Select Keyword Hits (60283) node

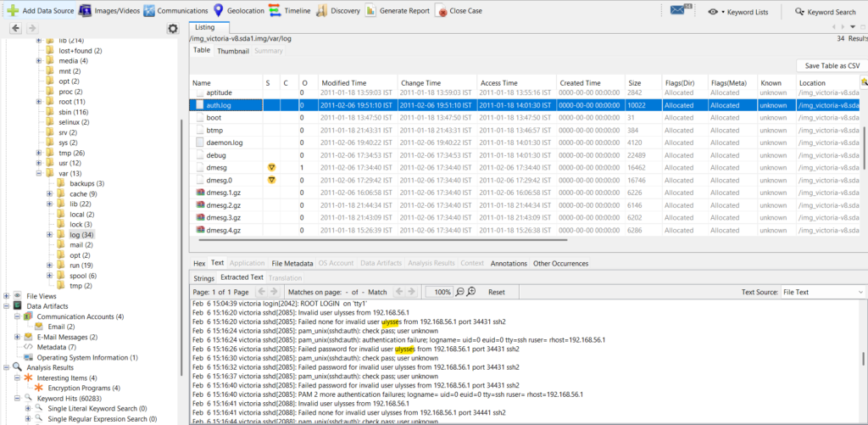coord(70,398)
